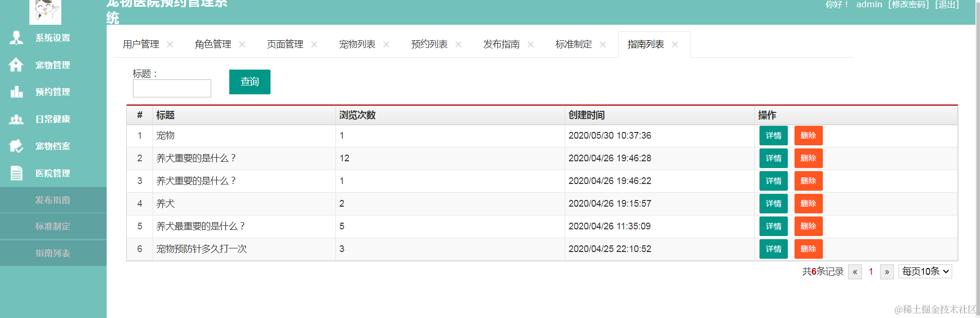Delete the 养犬 row
The width and height of the screenshot is (980, 318).
808,204
